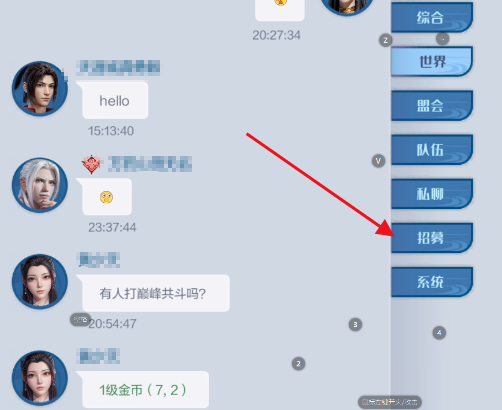Click the yellow emoji in chat bubble
The width and height of the screenshot is (502, 410).
point(106,197)
